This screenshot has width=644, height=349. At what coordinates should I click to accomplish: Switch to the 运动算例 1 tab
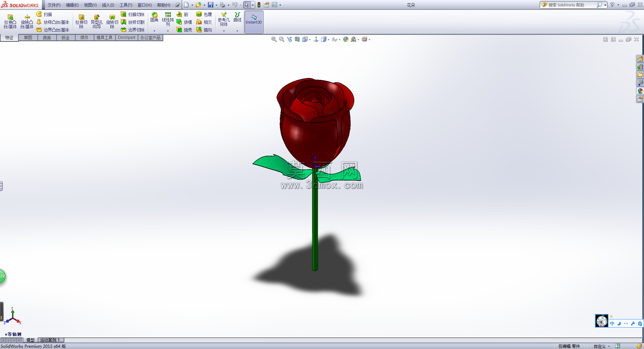(51, 340)
